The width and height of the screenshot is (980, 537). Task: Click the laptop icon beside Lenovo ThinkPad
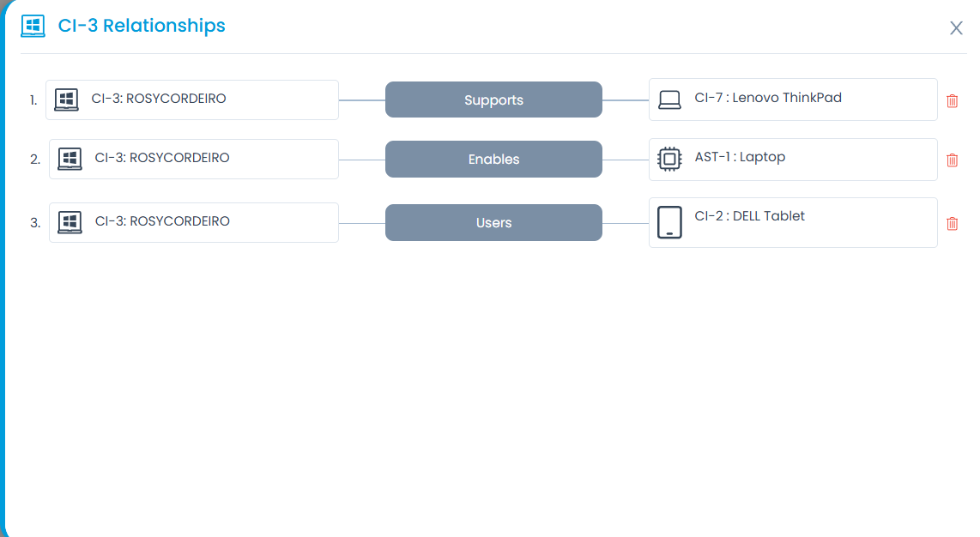[x=669, y=100]
